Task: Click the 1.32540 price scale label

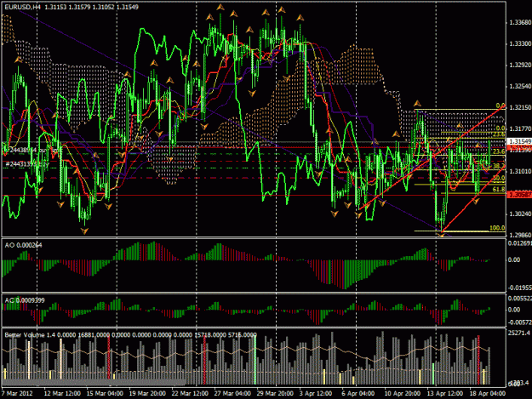Action: pyautogui.click(x=520, y=87)
